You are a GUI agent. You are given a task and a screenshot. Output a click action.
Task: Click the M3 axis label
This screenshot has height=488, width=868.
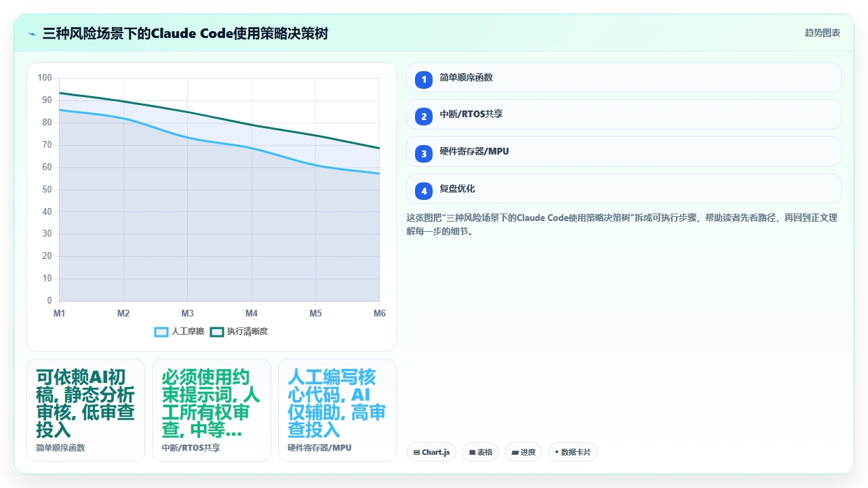click(x=188, y=313)
